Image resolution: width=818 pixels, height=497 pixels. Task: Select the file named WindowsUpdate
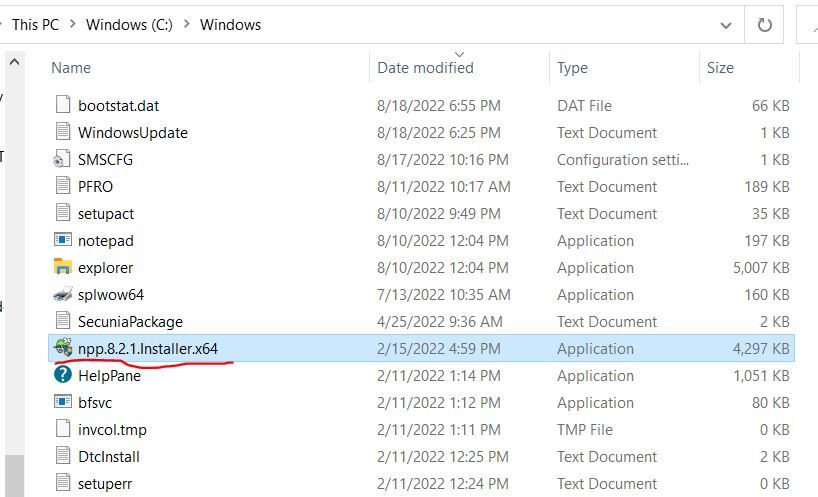point(133,132)
